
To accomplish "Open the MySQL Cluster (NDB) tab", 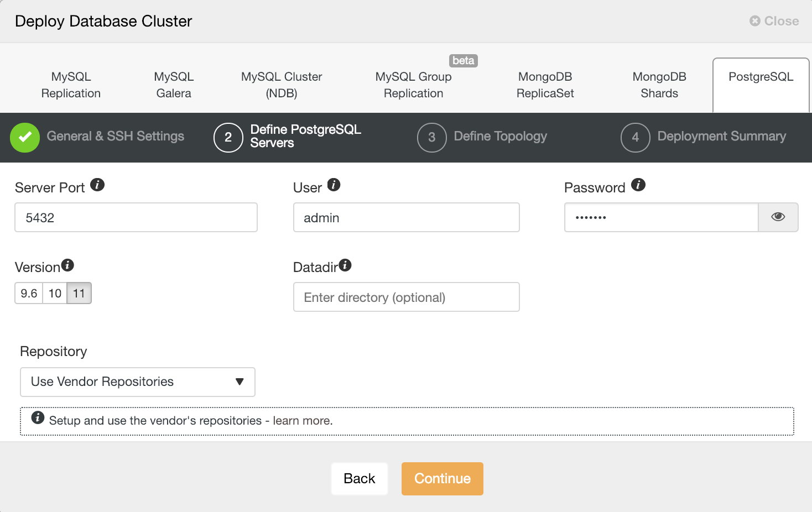I will point(282,85).
